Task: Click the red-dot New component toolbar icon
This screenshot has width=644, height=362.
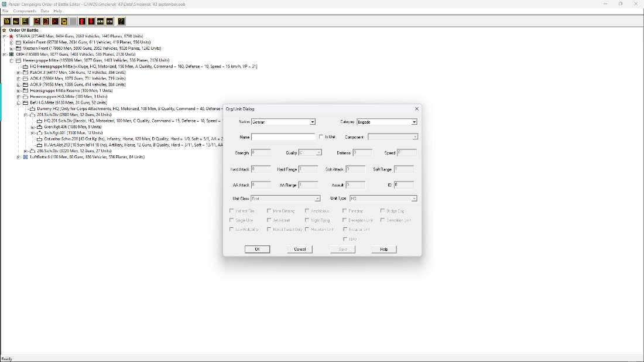Action: point(37,21)
